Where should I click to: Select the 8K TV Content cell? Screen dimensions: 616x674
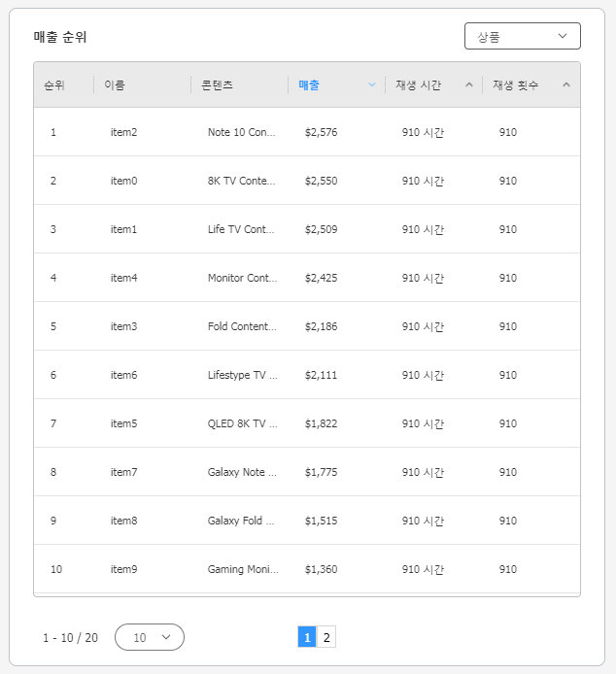(242, 181)
